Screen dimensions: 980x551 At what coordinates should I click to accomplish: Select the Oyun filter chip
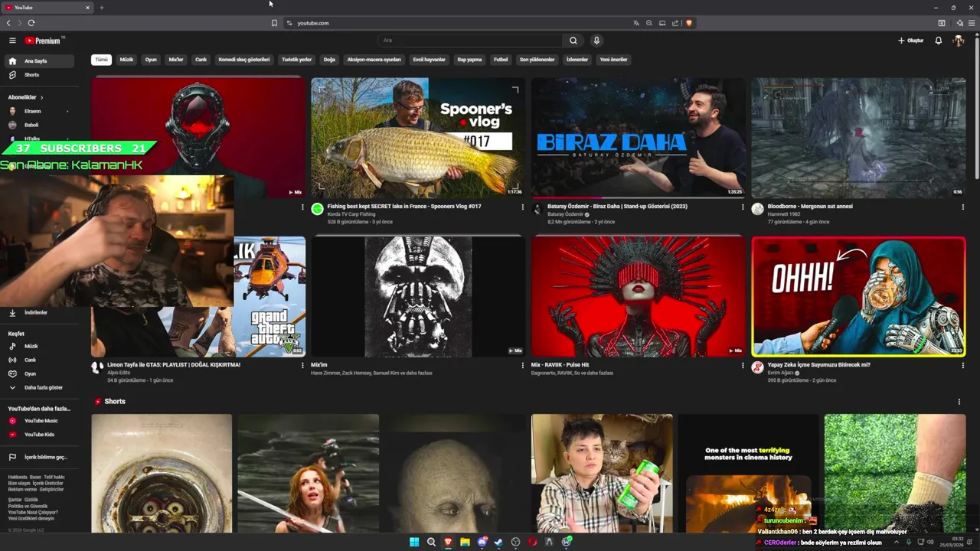click(x=151, y=60)
